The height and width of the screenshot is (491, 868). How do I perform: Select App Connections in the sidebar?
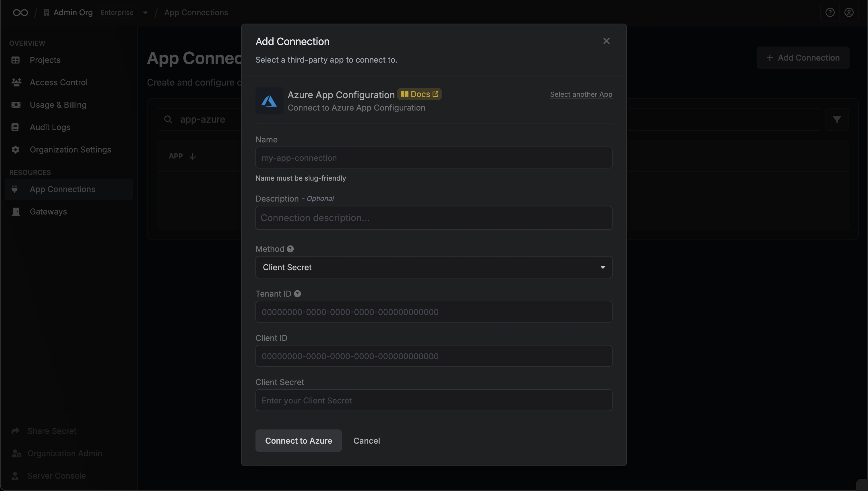click(68, 189)
